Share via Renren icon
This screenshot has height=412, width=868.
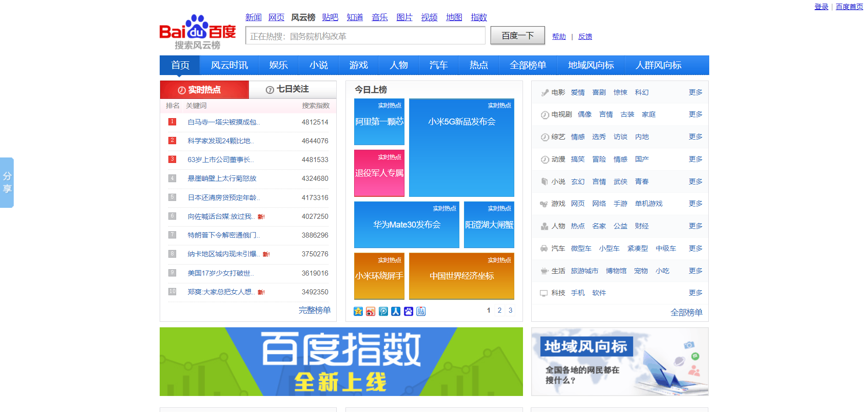pyautogui.click(x=396, y=311)
